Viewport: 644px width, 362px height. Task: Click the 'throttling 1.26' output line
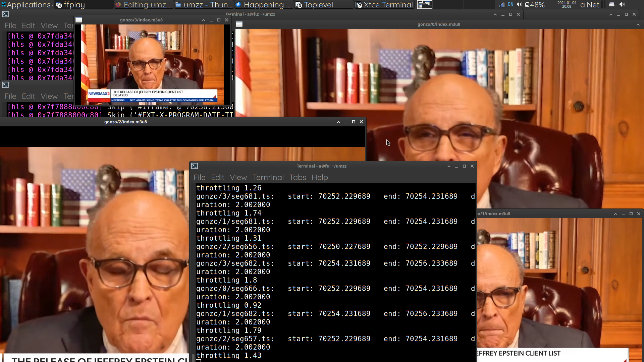point(229,188)
